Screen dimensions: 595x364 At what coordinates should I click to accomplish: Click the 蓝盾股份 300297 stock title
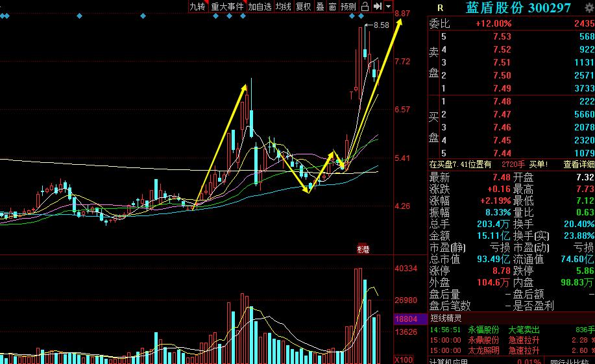coord(518,8)
